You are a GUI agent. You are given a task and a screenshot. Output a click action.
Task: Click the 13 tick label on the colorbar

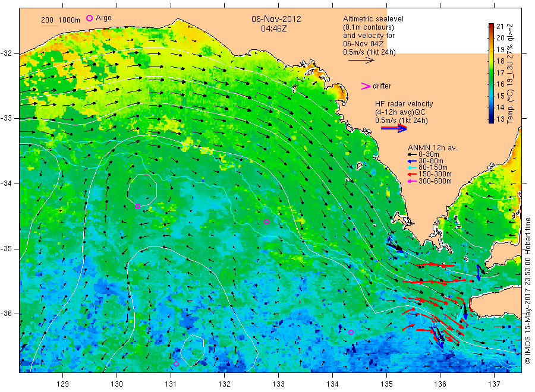point(500,119)
